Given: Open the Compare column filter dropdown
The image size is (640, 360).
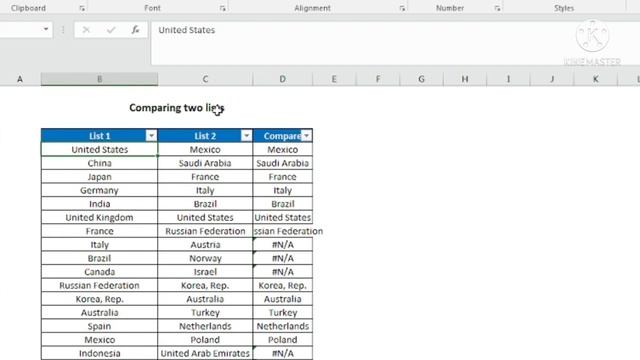Looking at the screenshot, I should pos(307,136).
